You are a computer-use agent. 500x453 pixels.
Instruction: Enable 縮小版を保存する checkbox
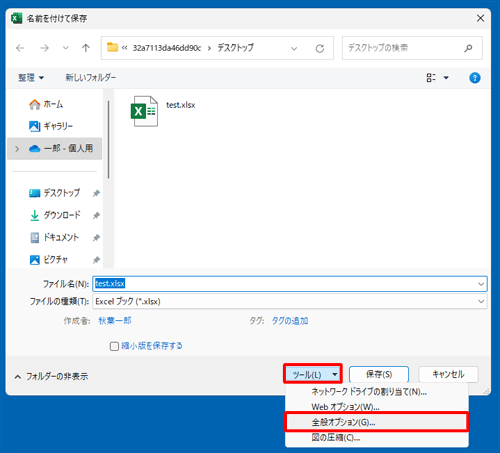(x=114, y=346)
